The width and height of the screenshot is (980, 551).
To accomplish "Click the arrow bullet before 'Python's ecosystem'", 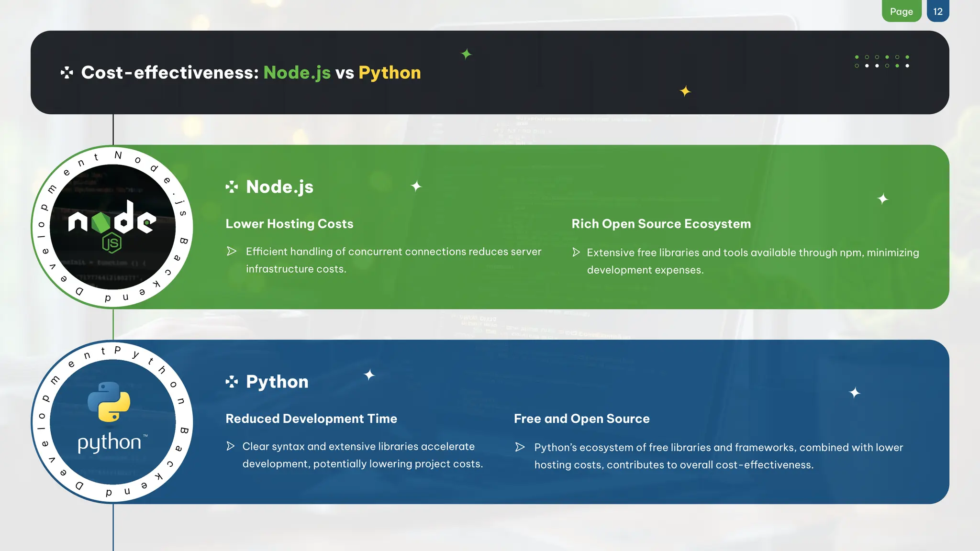I will pyautogui.click(x=520, y=447).
